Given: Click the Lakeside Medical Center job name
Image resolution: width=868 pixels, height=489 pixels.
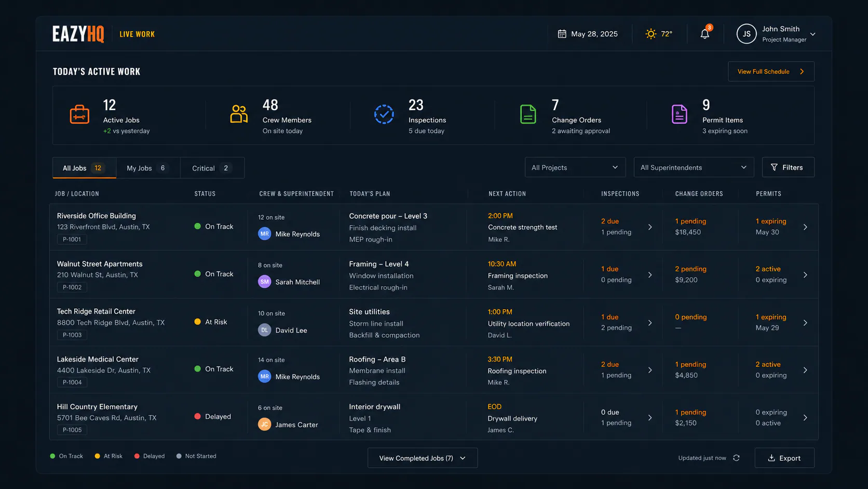Looking at the screenshot, I should (98, 359).
